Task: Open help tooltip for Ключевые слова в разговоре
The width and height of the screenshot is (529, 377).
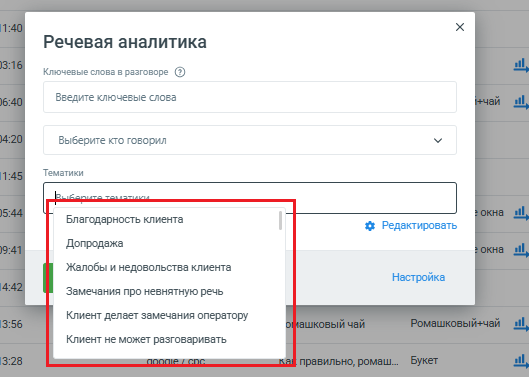Action: click(180, 72)
